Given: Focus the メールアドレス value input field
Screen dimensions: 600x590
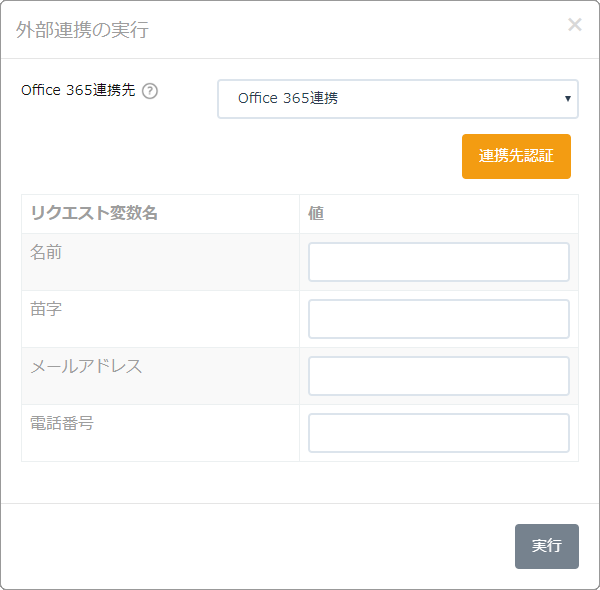Looking at the screenshot, I should pyautogui.click(x=439, y=376).
